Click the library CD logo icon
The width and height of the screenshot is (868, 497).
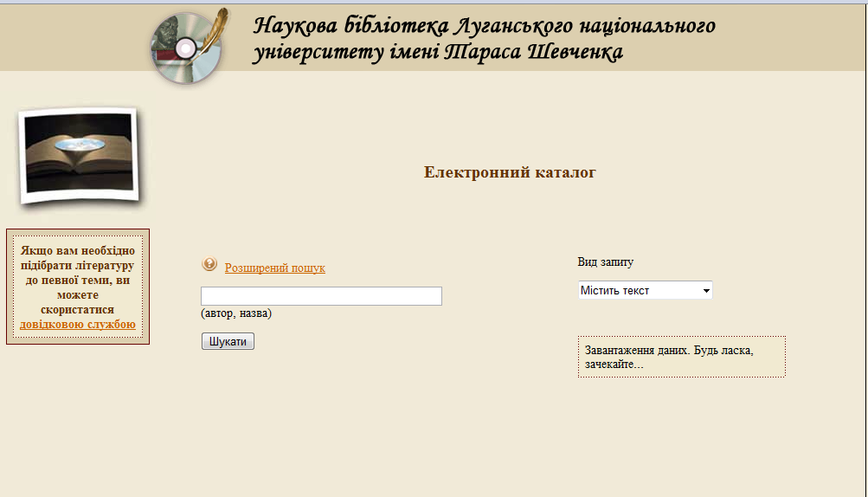(x=189, y=48)
